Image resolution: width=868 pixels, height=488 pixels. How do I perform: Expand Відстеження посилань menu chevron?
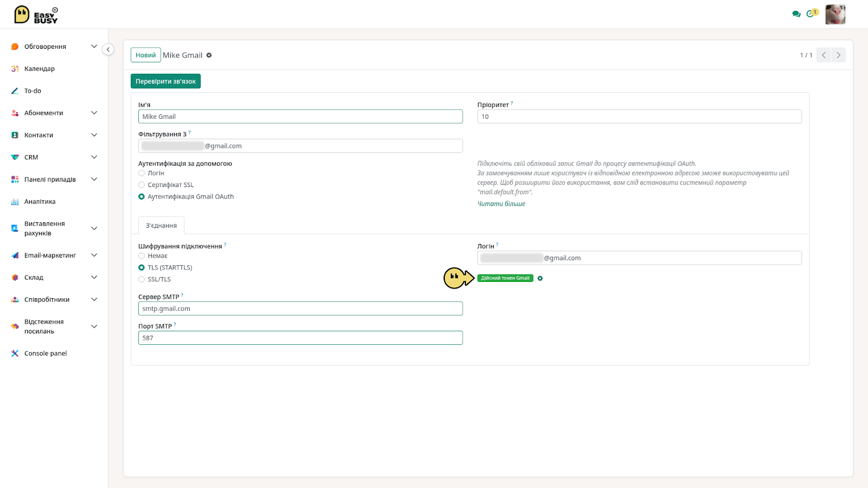pyautogui.click(x=94, y=326)
